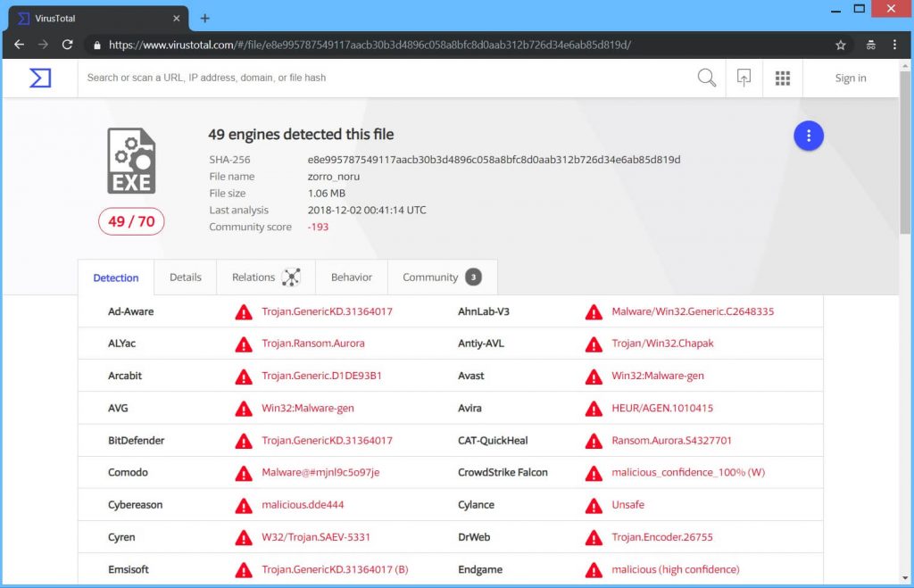The height and width of the screenshot is (588, 914).
Task: Click the graph icon on the Relations tab
Action: pyautogui.click(x=293, y=277)
